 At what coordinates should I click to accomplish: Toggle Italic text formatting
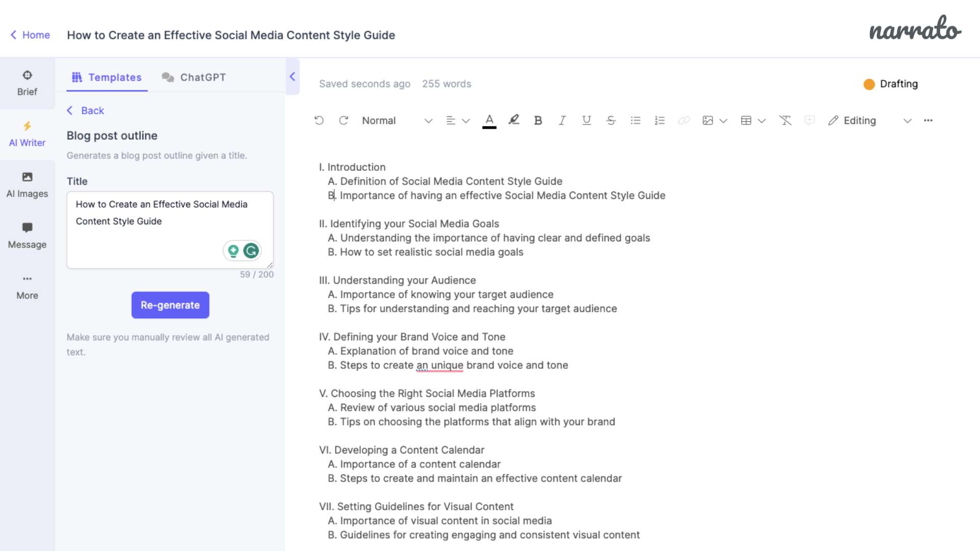562,120
